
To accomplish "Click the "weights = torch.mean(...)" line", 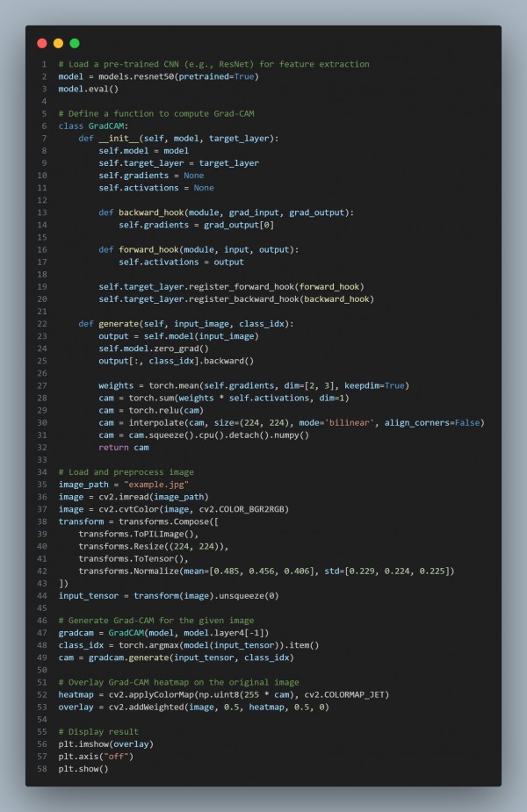I will (x=254, y=385).
